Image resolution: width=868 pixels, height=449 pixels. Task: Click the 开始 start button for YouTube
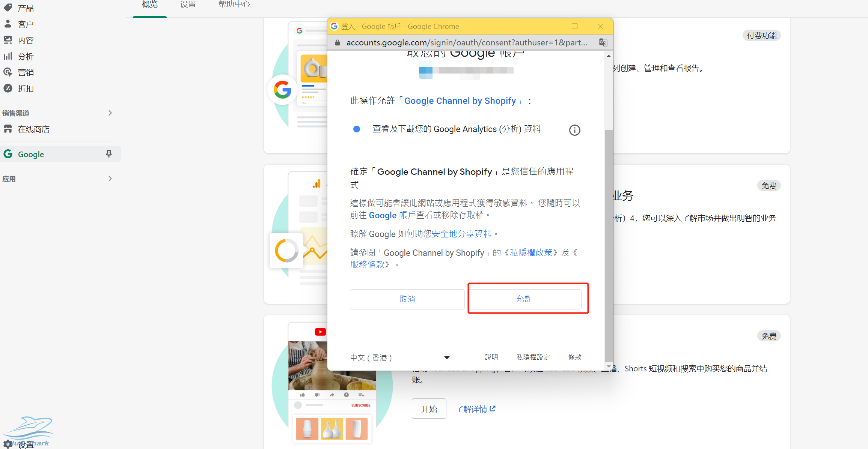429,408
